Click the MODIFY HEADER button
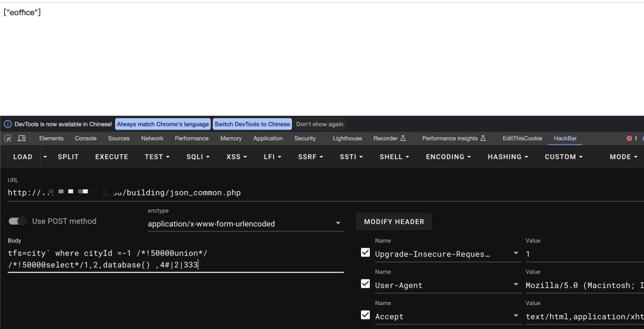 394,222
